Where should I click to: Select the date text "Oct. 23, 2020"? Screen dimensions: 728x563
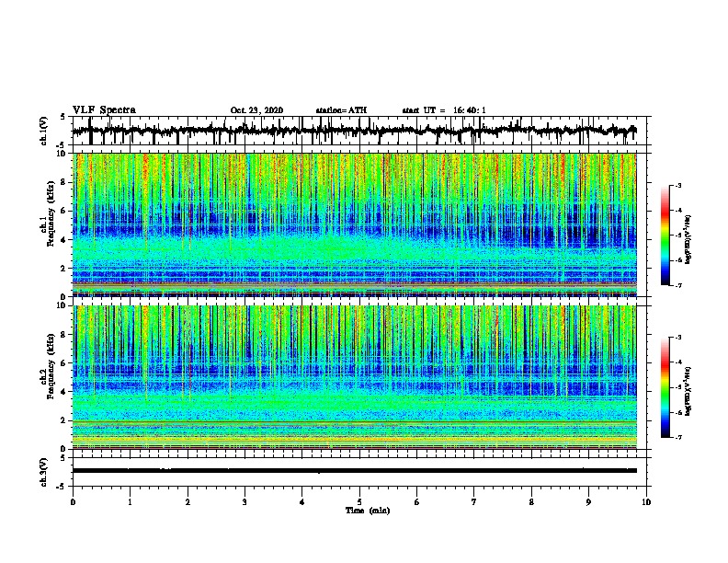point(256,110)
